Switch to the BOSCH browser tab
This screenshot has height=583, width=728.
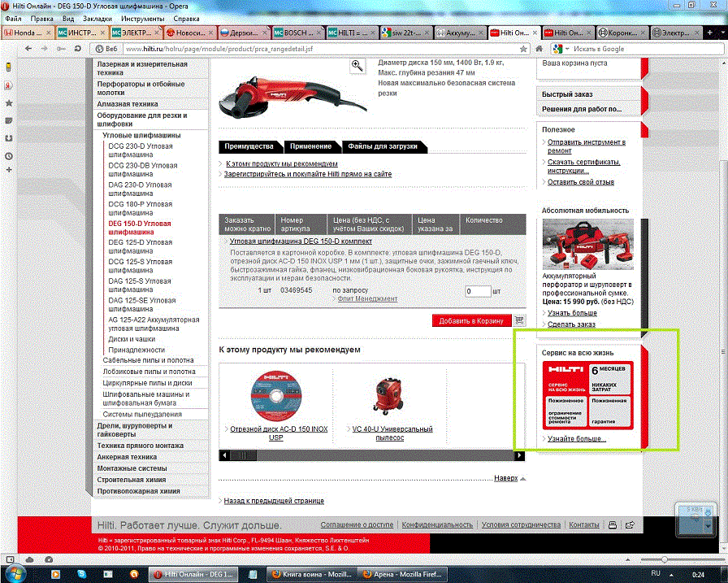tap(298, 33)
